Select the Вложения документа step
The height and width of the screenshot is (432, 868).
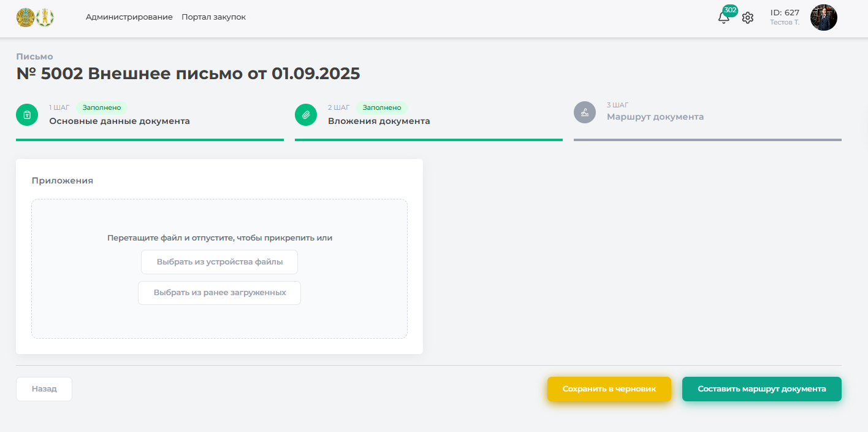(379, 121)
